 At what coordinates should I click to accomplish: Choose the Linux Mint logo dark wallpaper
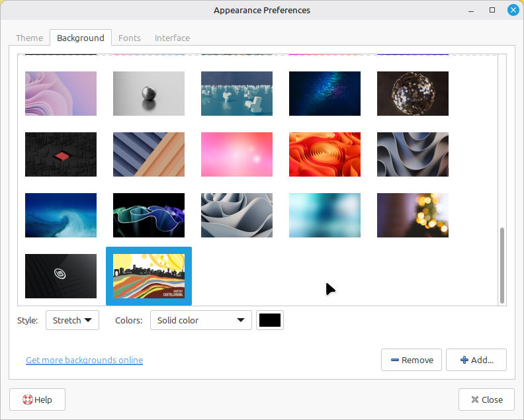[x=61, y=276]
